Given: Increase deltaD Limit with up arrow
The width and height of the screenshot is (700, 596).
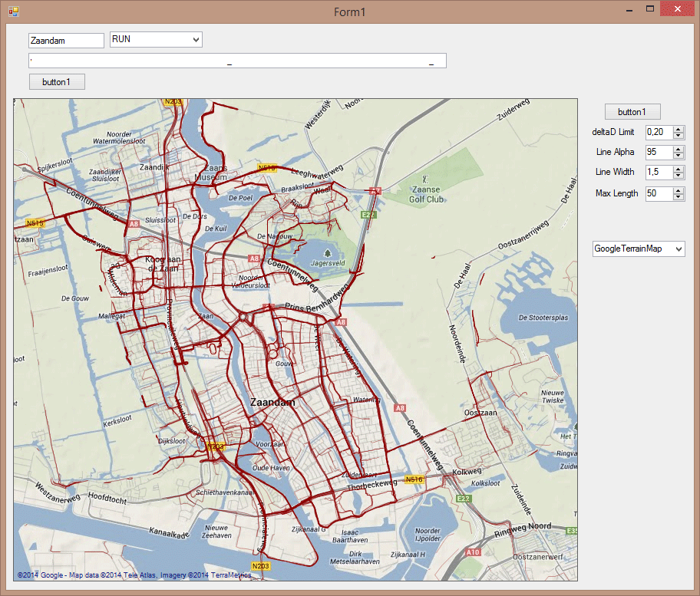Looking at the screenshot, I should click(x=678, y=129).
